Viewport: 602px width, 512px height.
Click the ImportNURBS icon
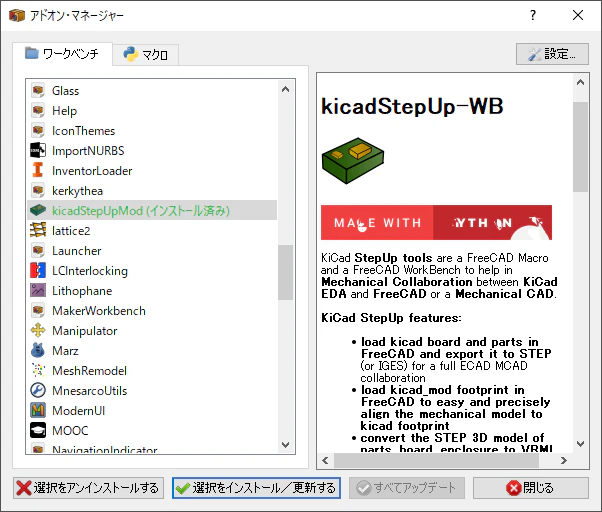pyautogui.click(x=38, y=150)
